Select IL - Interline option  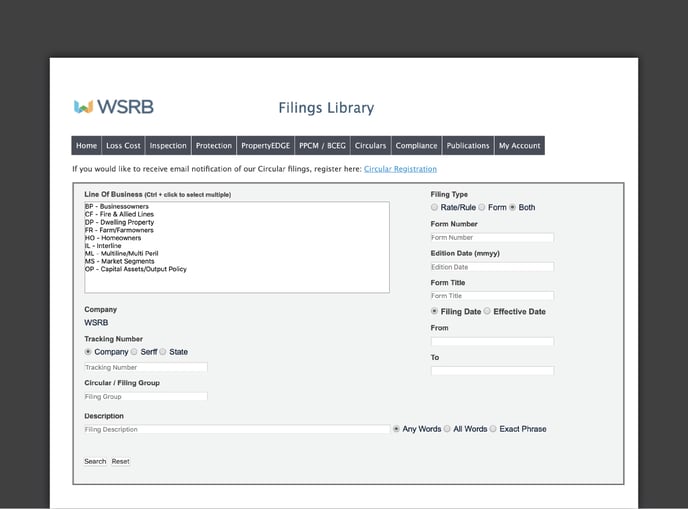click(237, 246)
